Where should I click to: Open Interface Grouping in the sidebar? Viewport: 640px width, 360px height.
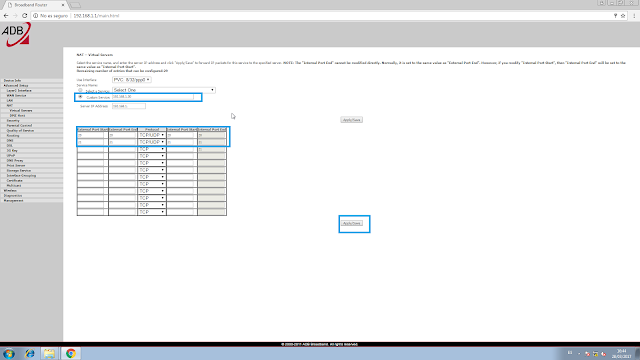pyautogui.click(x=21, y=176)
